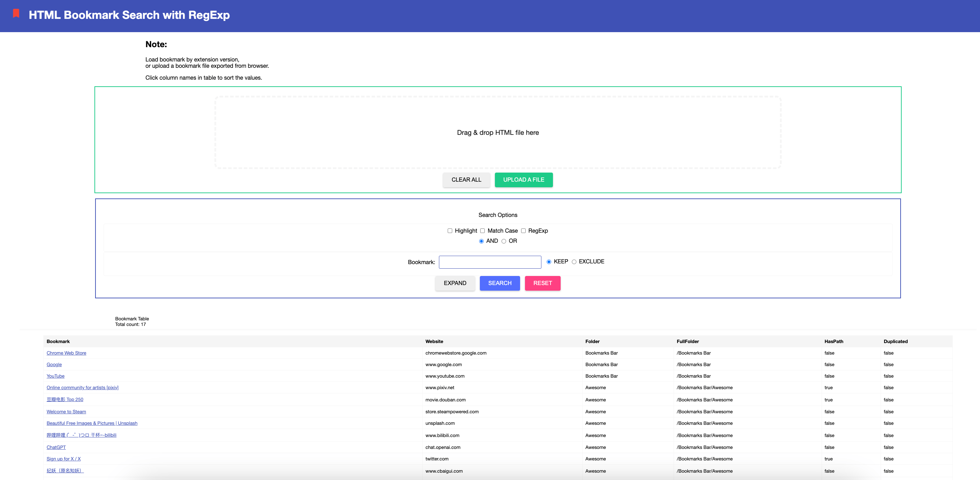Click the EXPAND button
This screenshot has width=980, height=480.
click(455, 283)
